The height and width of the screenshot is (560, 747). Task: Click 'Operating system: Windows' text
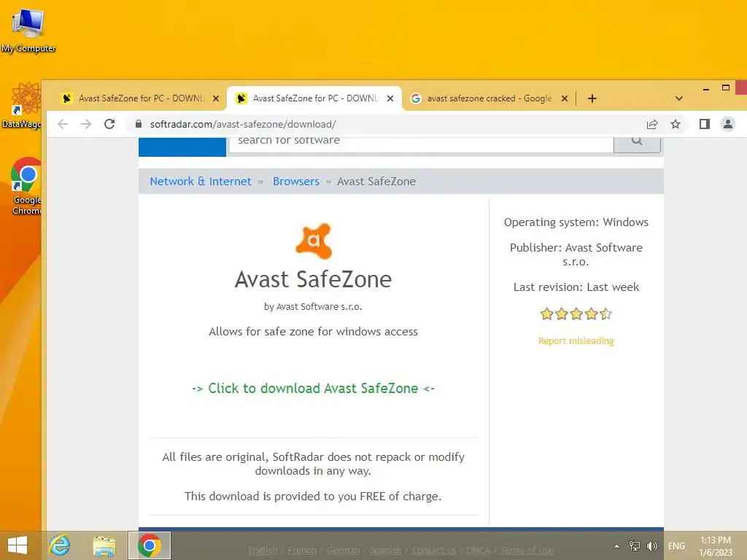pos(576,222)
